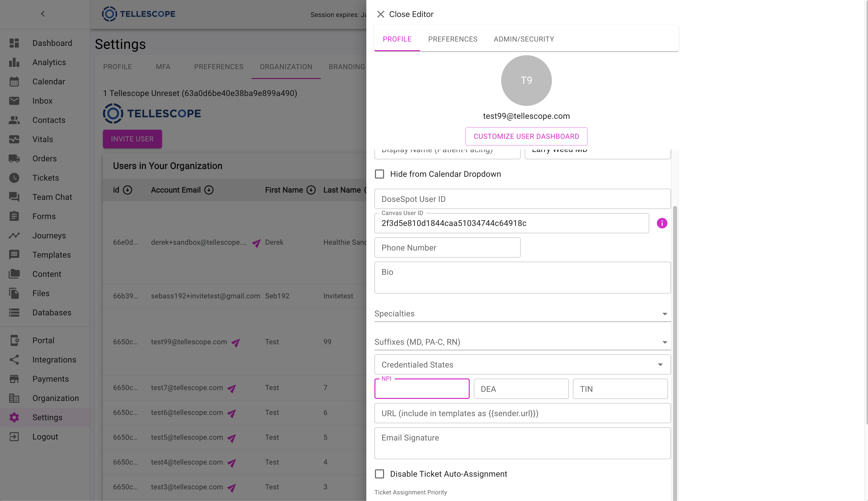Click the Logout exit icon

(14, 437)
